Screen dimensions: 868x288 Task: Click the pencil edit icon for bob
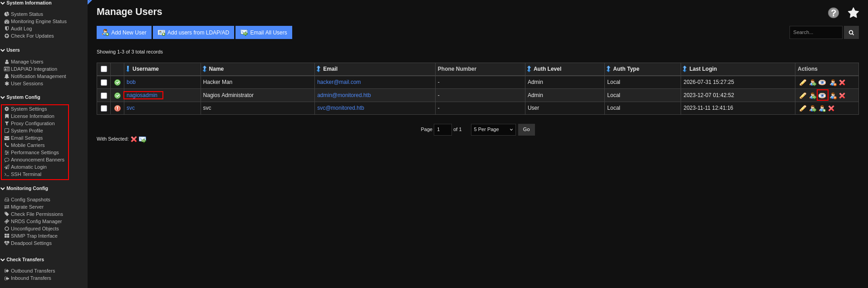tap(803, 83)
